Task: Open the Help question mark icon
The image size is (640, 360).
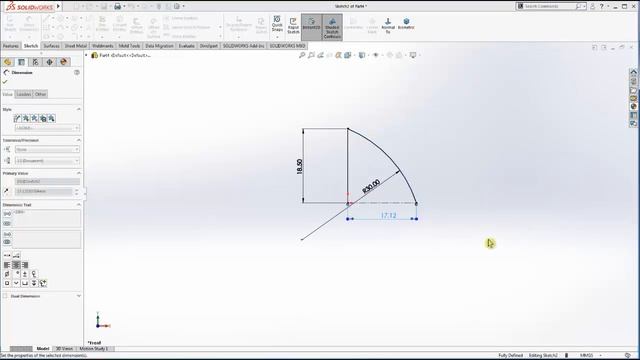Action: 602,6
